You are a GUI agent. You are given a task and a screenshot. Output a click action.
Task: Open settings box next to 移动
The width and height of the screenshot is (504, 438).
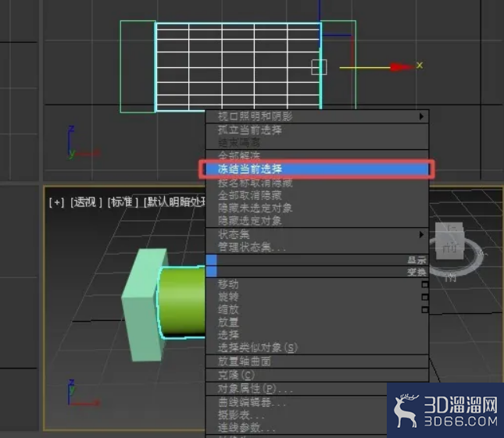424,284
